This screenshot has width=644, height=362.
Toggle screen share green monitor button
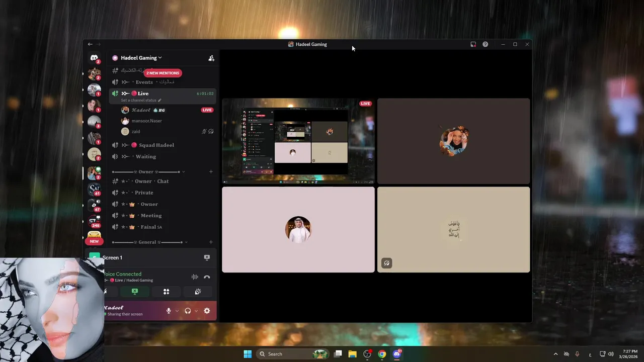point(134,292)
